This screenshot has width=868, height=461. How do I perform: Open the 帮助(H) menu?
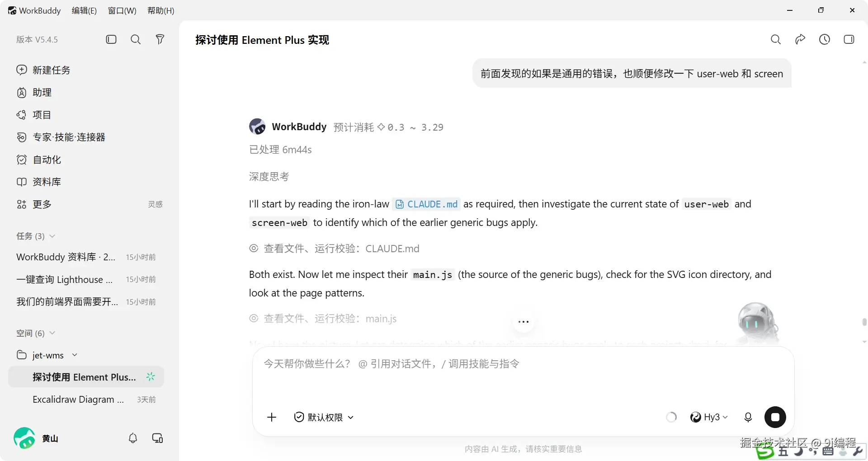pyautogui.click(x=161, y=10)
